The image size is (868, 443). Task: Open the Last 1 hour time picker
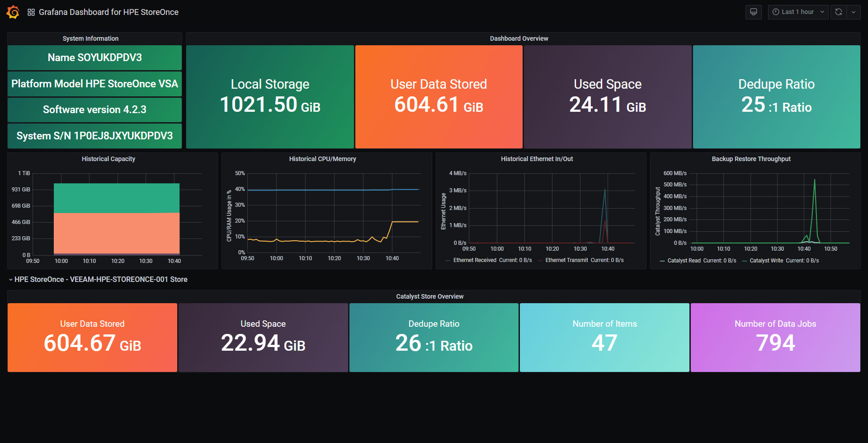pos(798,12)
